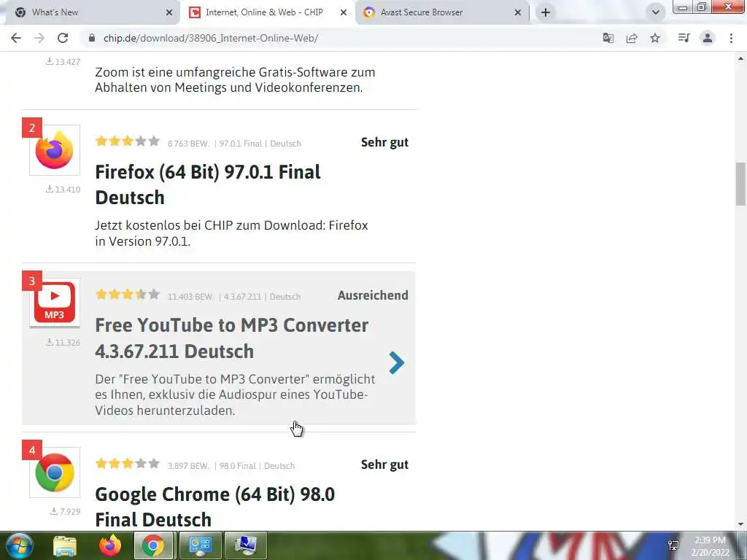
Task: Open the YouTube MP3 converter thumbnail
Action: [x=54, y=303]
